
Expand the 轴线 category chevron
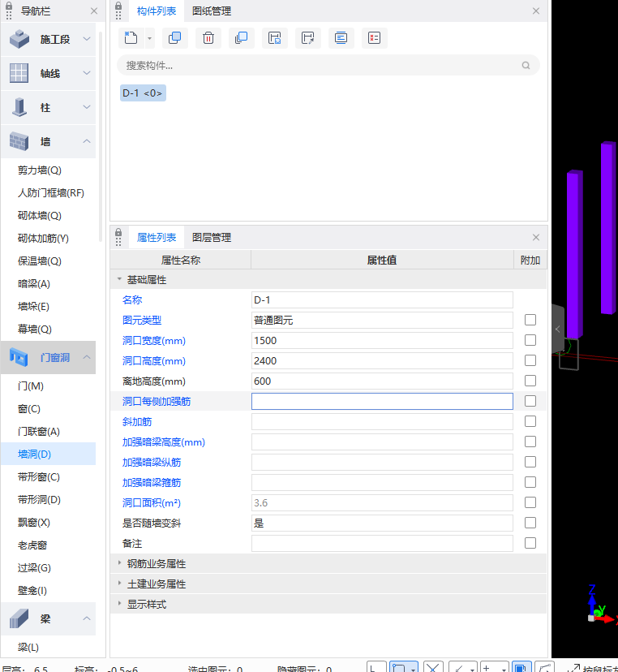pos(87,73)
